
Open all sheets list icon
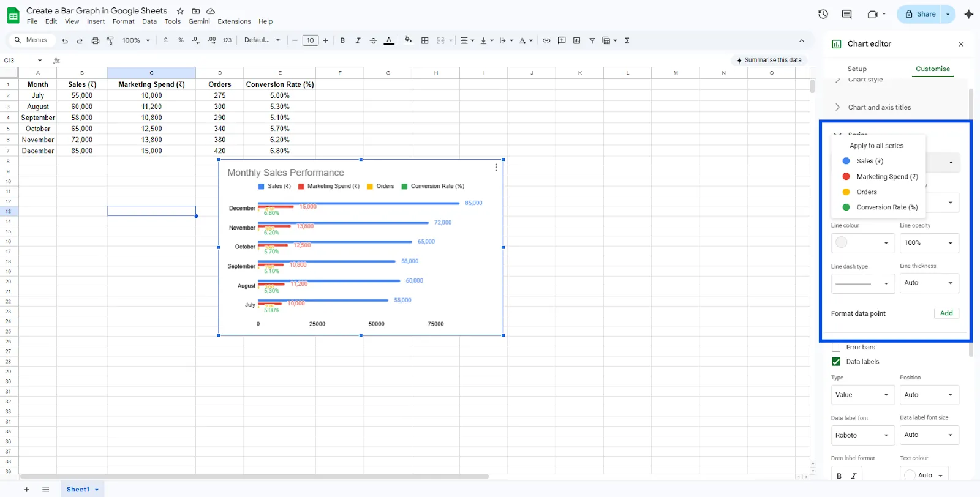45,490
